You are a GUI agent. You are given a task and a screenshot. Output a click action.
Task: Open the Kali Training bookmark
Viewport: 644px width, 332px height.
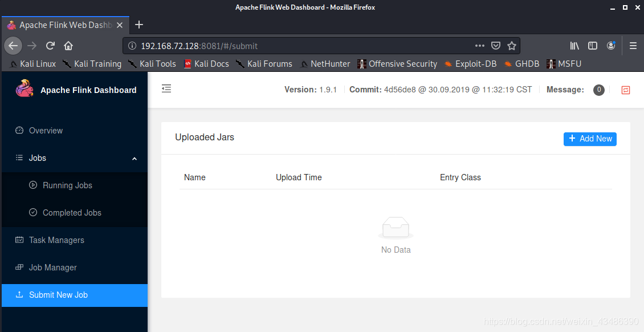click(92, 64)
